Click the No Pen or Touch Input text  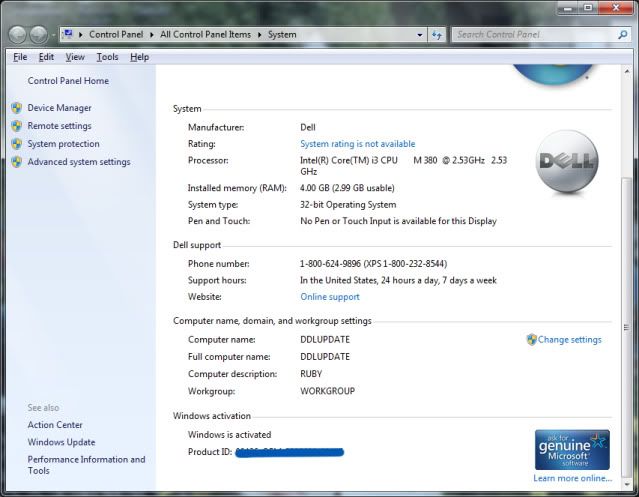398,221
